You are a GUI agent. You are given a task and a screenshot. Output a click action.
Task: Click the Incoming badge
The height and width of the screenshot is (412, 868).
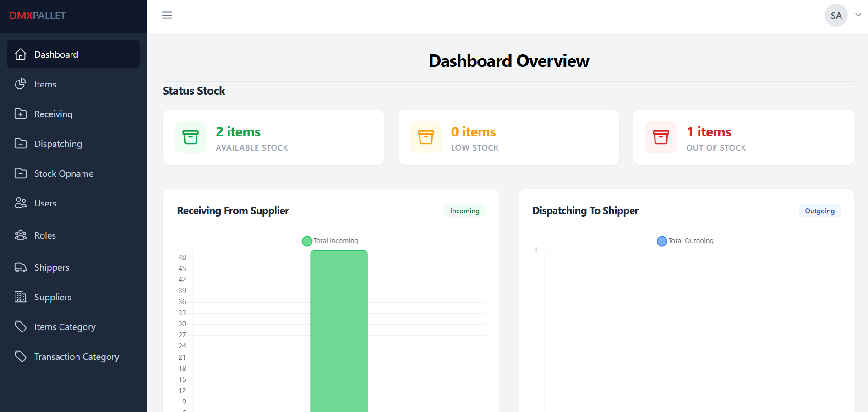coord(464,211)
